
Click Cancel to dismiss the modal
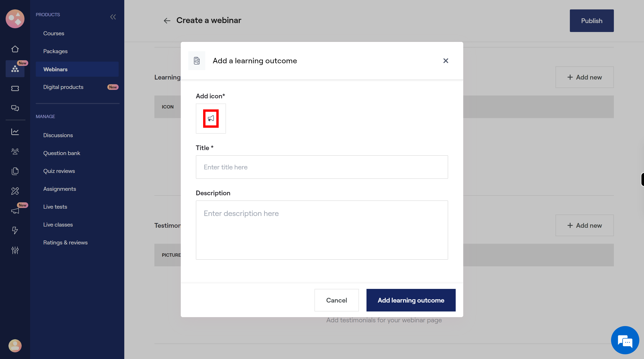[x=336, y=300]
